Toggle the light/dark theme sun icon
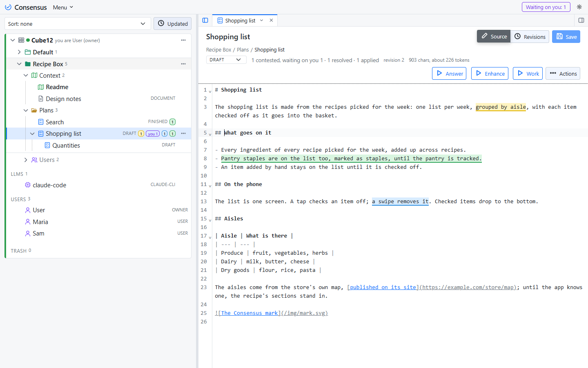 pos(579,7)
